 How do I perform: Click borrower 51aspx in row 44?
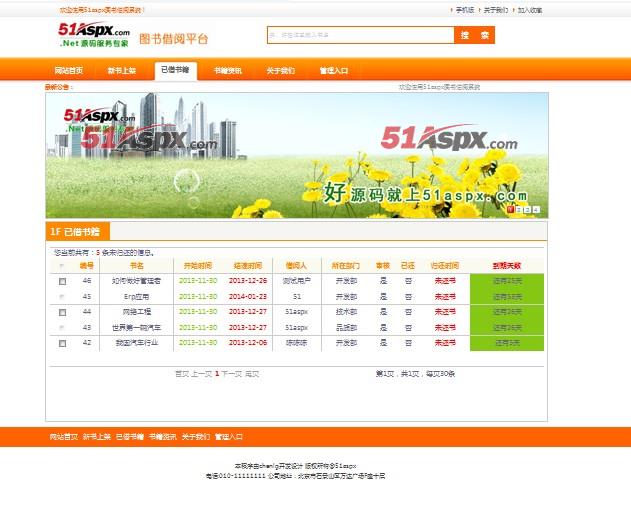[x=297, y=312]
